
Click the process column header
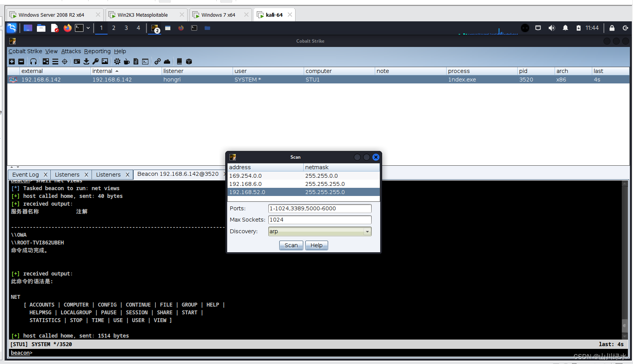tap(482, 71)
